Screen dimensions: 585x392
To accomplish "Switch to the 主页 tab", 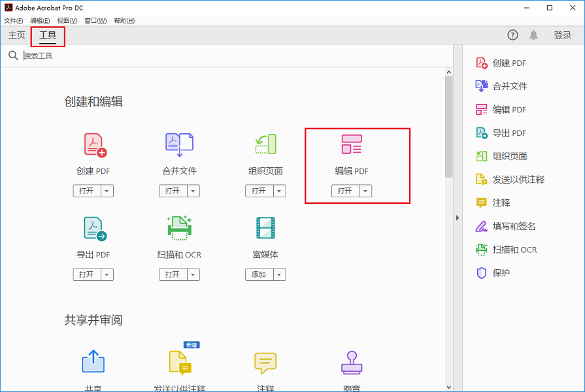I will tap(17, 35).
